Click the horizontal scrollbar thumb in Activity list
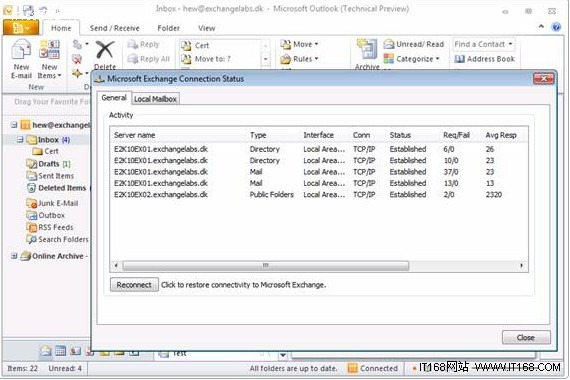 265,265
